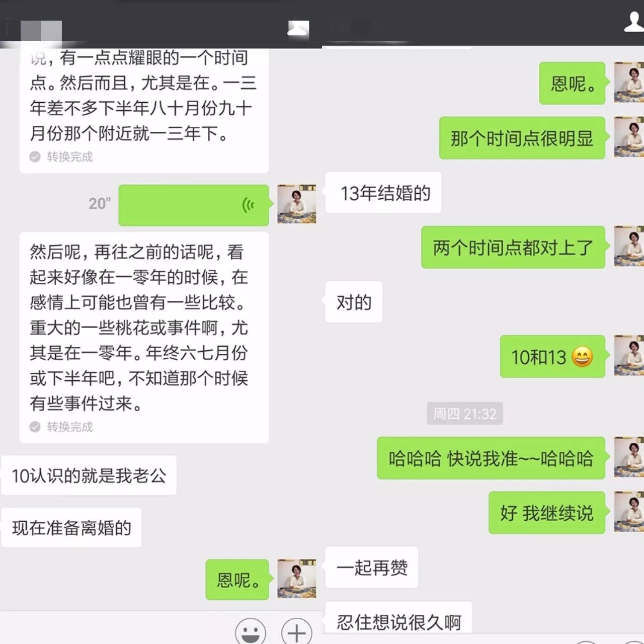Viewport: 644px width, 644px height.
Task: Tap avatar beside 两个时间点都对上了 message
Action: click(x=629, y=246)
